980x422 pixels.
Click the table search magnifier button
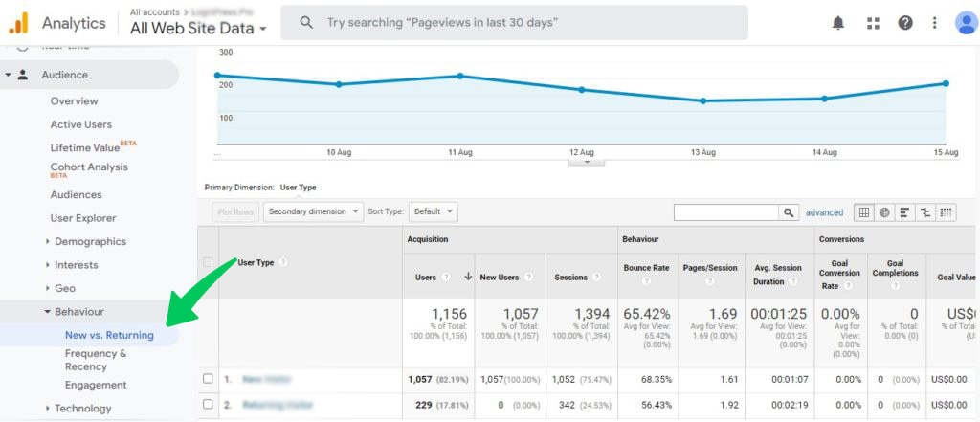(789, 212)
